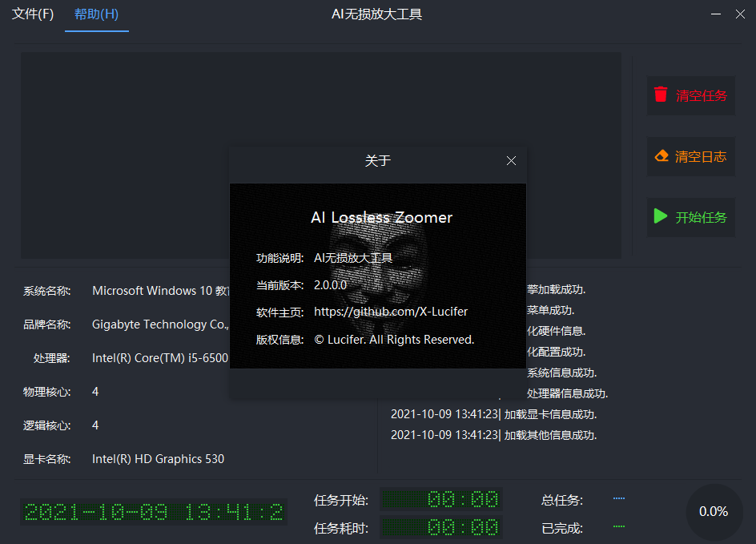The width and height of the screenshot is (756, 544).
Task: Click the 任务开始 timer display
Action: (441, 500)
